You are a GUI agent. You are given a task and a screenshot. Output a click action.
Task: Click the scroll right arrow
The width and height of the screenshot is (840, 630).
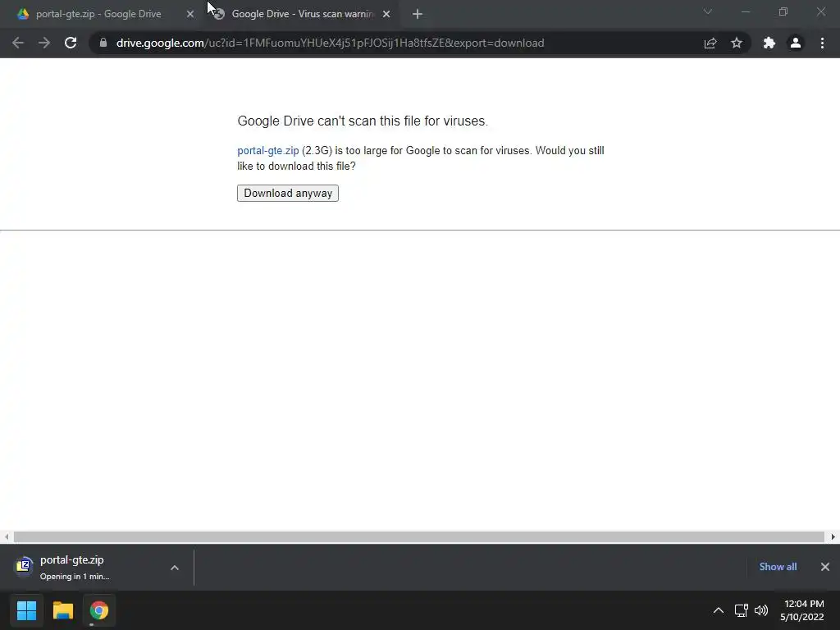[833, 536]
